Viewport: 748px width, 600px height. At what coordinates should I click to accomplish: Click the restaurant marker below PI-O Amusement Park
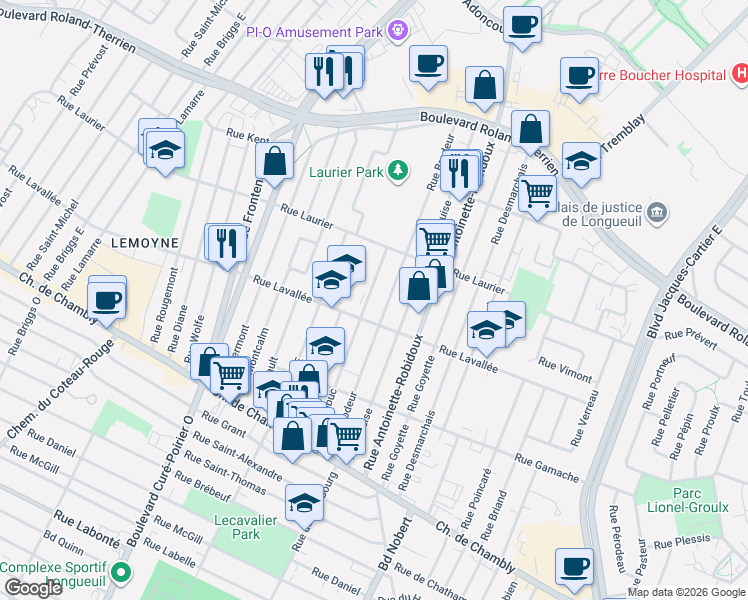coord(324,74)
